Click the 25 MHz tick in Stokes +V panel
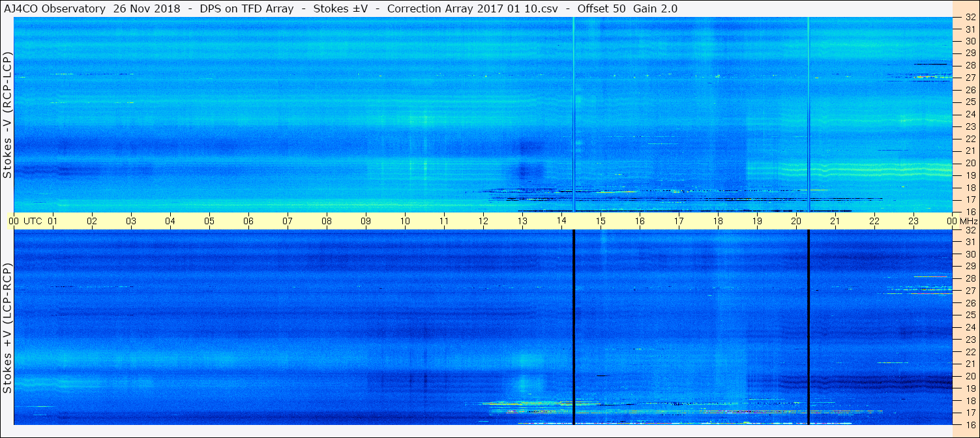 [x=970, y=315]
